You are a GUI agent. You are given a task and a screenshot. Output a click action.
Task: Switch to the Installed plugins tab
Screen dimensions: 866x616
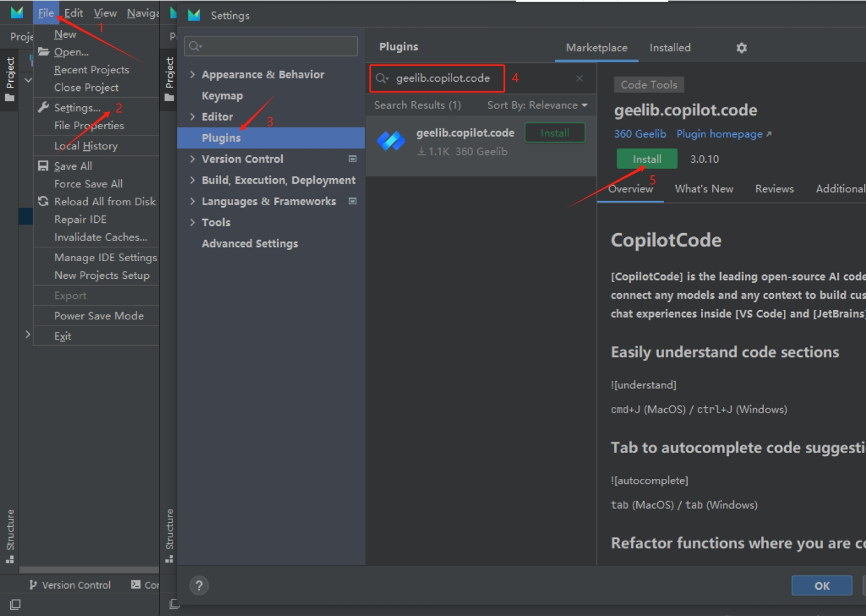[669, 48]
